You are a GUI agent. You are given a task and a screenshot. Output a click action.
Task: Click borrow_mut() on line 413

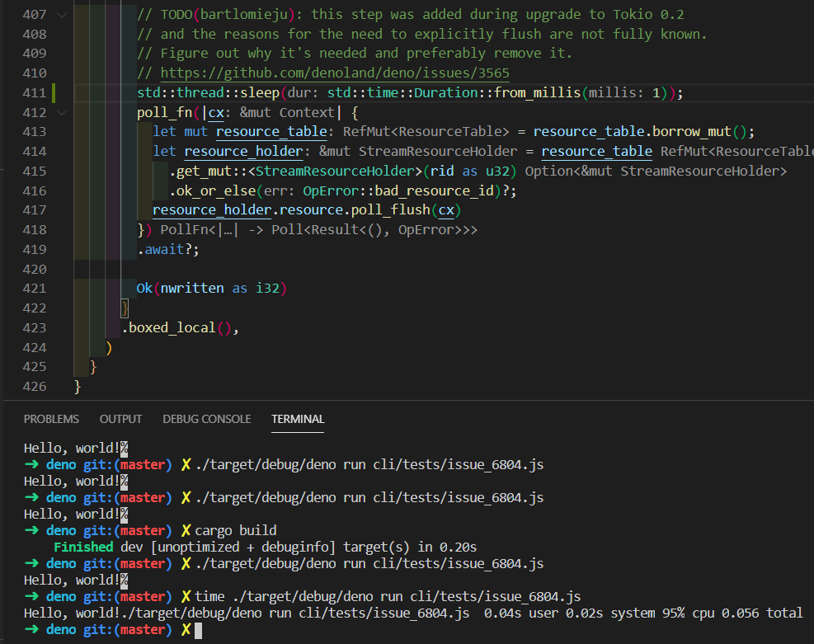(699, 132)
